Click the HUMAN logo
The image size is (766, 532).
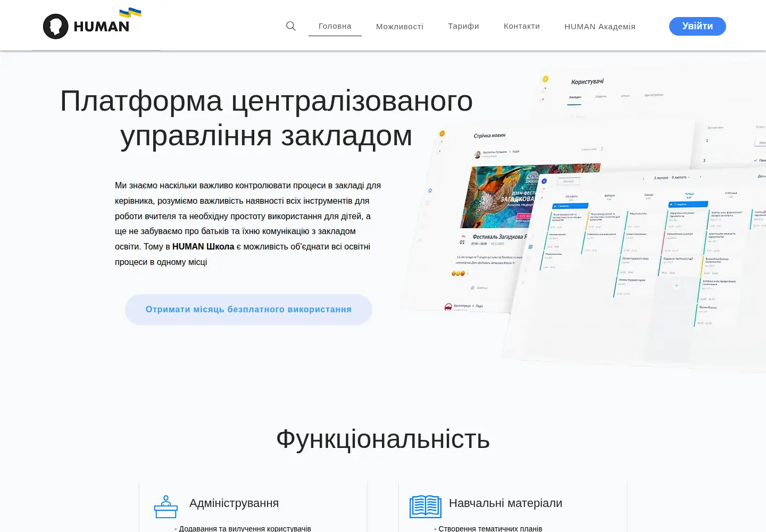click(86, 26)
